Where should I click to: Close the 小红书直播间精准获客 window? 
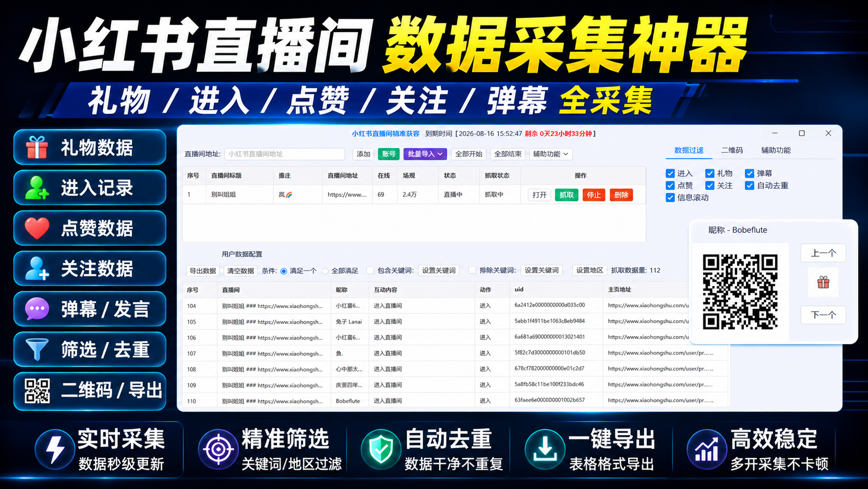[x=829, y=134]
